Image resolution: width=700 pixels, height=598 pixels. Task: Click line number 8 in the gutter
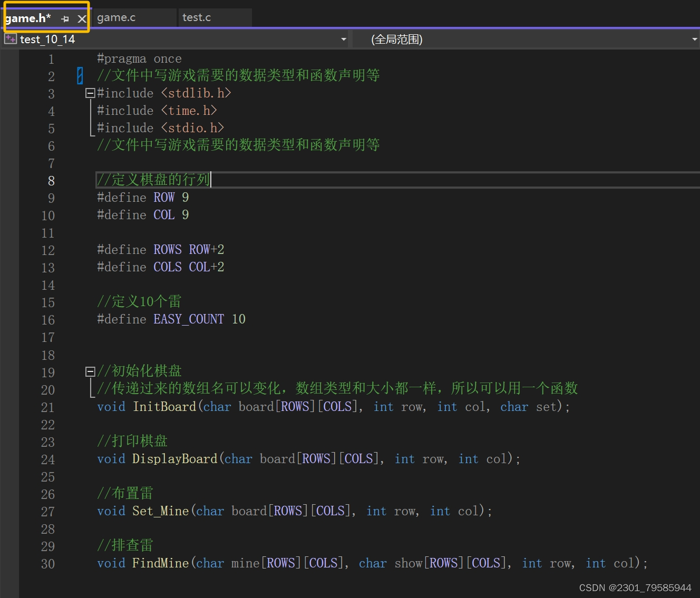coord(51,181)
